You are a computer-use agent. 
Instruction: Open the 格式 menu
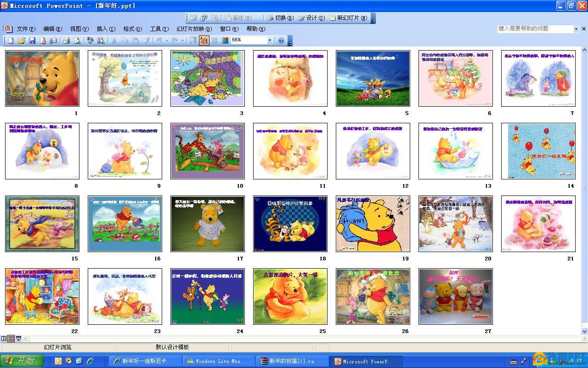pyautogui.click(x=132, y=29)
